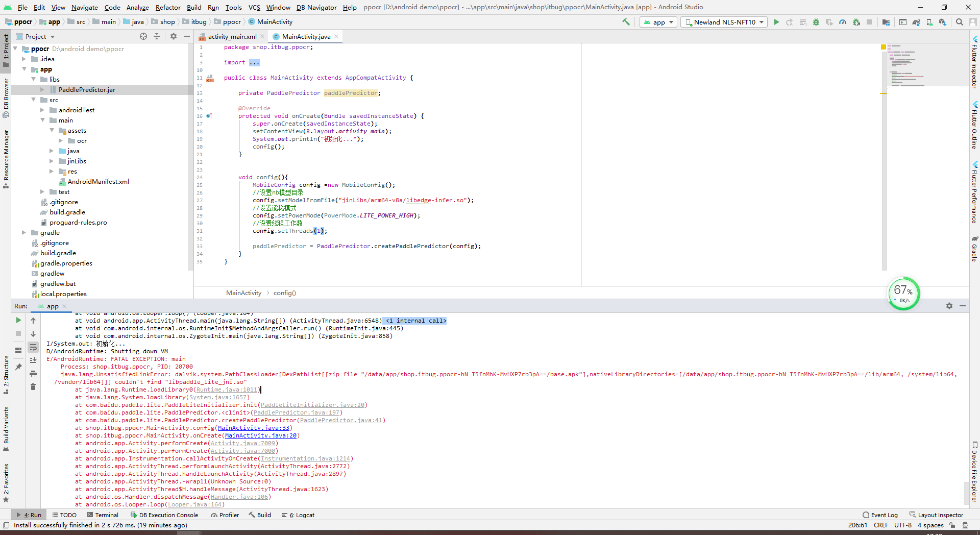Rerun app in Run panel
This screenshot has width=980, height=535.
click(x=18, y=320)
